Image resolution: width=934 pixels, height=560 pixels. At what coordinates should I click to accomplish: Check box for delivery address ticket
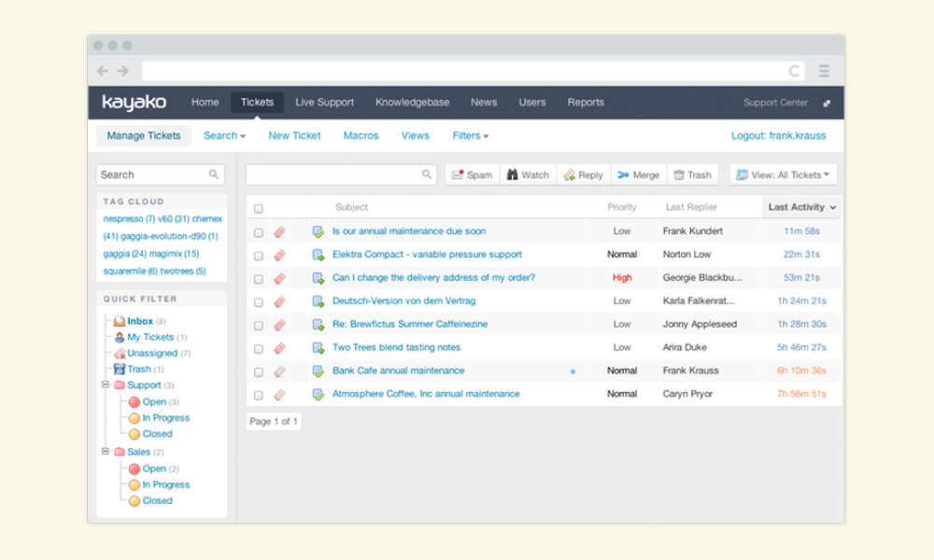(x=259, y=278)
